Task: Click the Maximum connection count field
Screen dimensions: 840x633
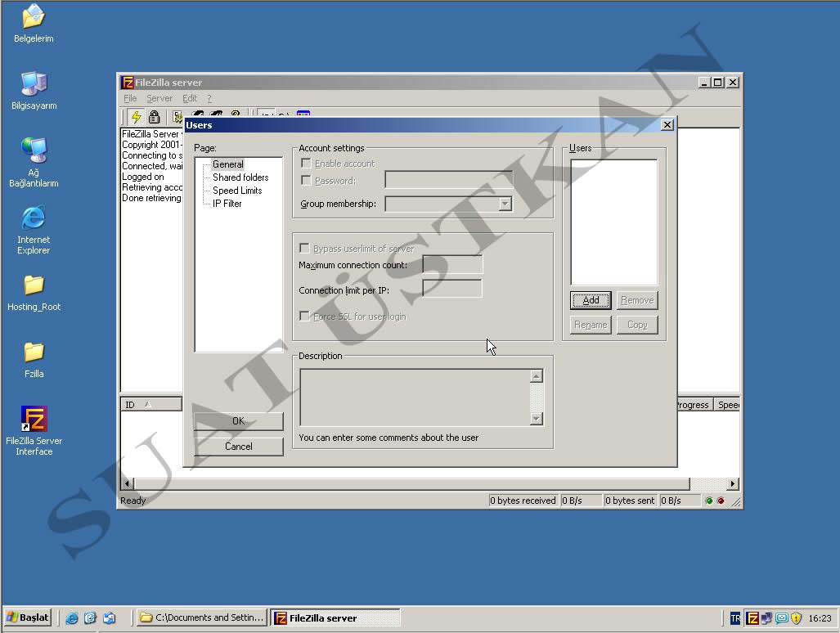Action: point(452,264)
